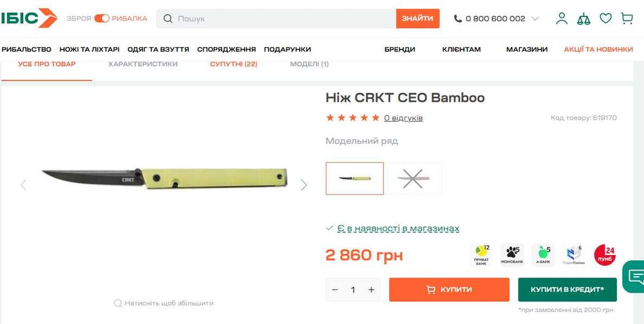Switch to the Характеристики tab
The image size is (644, 324).
(x=143, y=64)
